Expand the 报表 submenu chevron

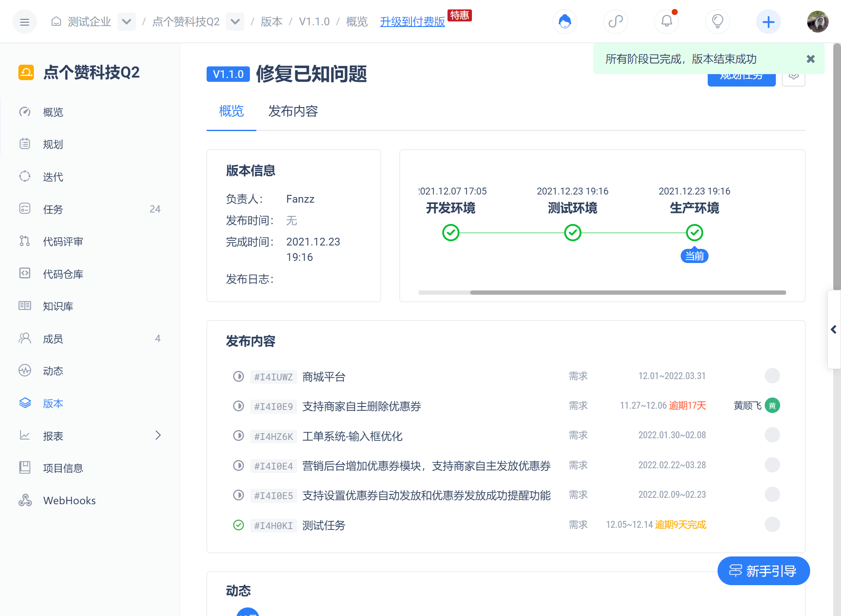click(158, 436)
